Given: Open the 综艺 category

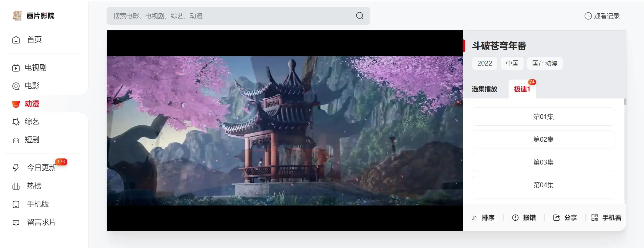Looking at the screenshot, I should point(26,122).
